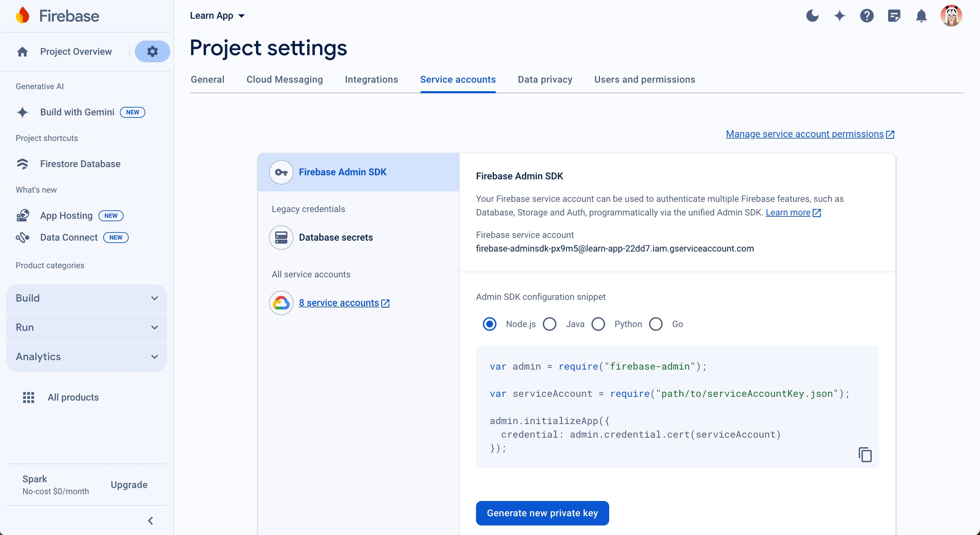Click the Firestore Database shortcut icon
This screenshot has width=980, height=535.
click(x=22, y=164)
